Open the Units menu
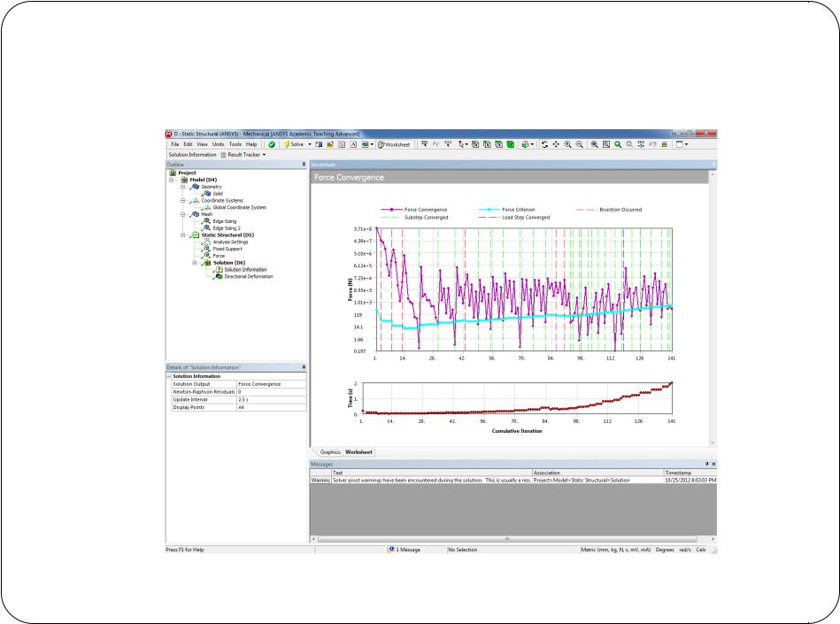Image resolution: width=840 pixels, height=624 pixels. [218, 144]
